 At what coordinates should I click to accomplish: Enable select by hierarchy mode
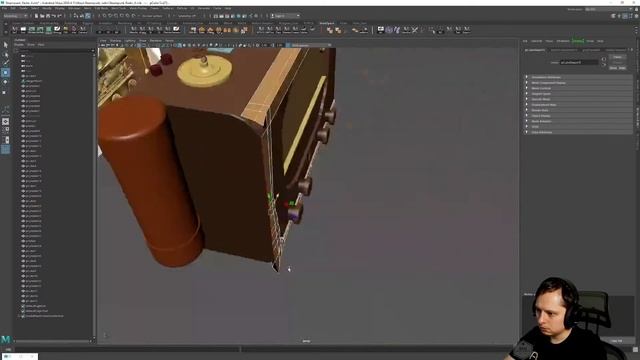click(76, 16)
